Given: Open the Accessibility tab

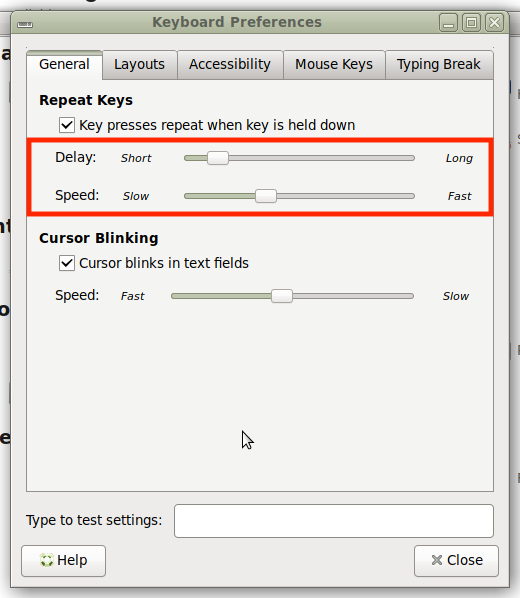Looking at the screenshot, I should point(230,64).
